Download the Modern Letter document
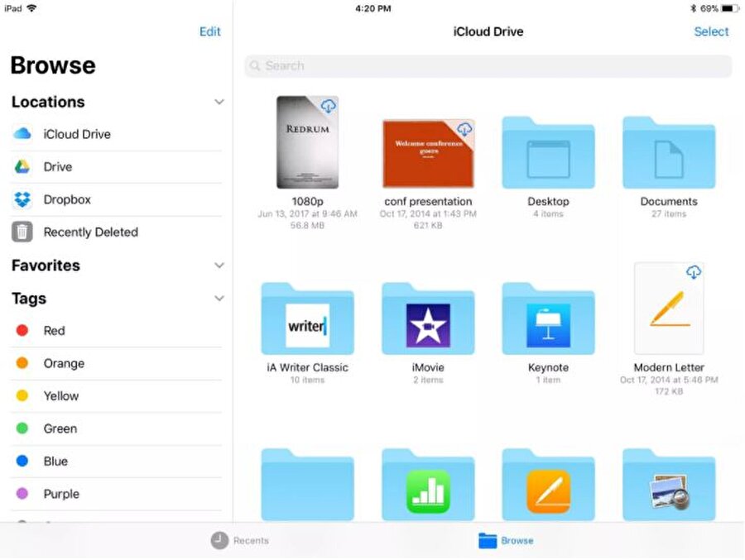This screenshot has width=745, height=560. [x=693, y=272]
